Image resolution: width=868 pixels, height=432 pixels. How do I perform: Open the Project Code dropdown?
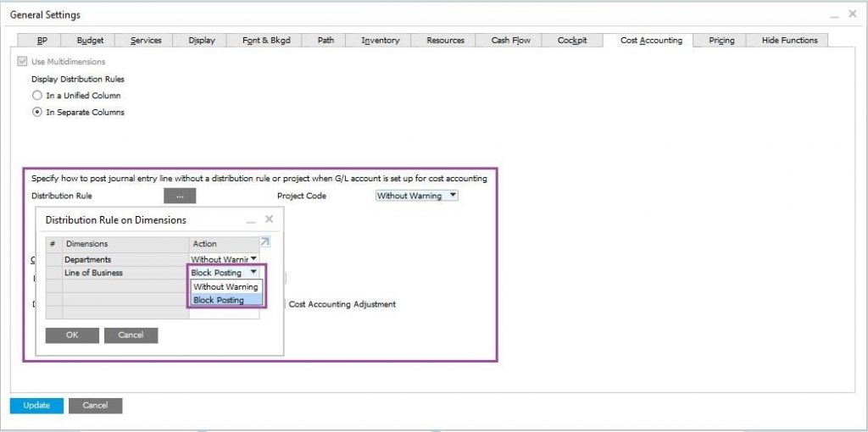452,196
